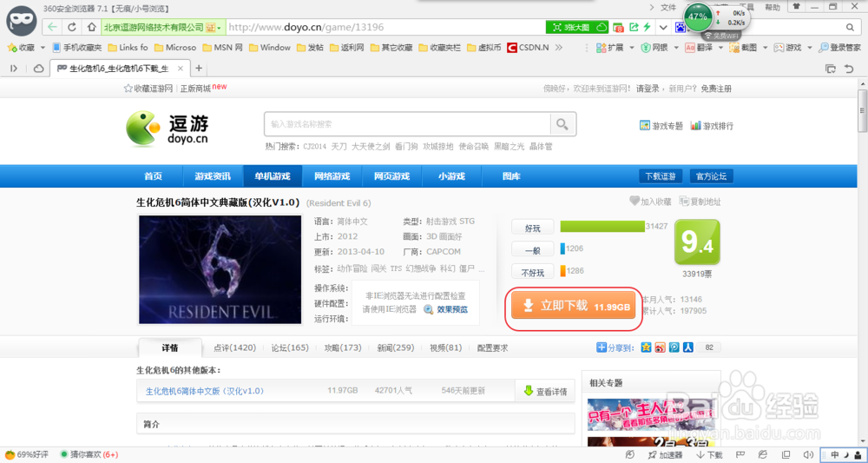Click the 加入收藏 heart link
This screenshot has height=463, width=868.
pyautogui.click(x=650, y=202)
